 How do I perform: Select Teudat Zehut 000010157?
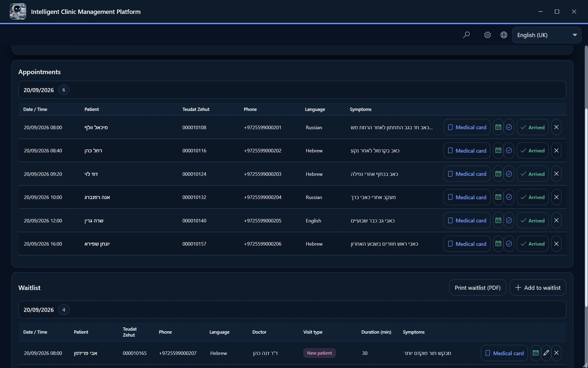194,244
